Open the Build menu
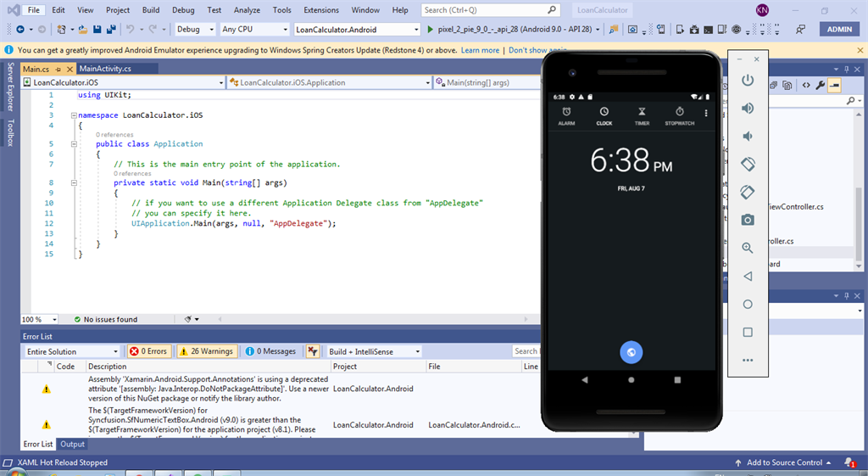The height and width of the screenshot is (476, 868). click(151, 10)
